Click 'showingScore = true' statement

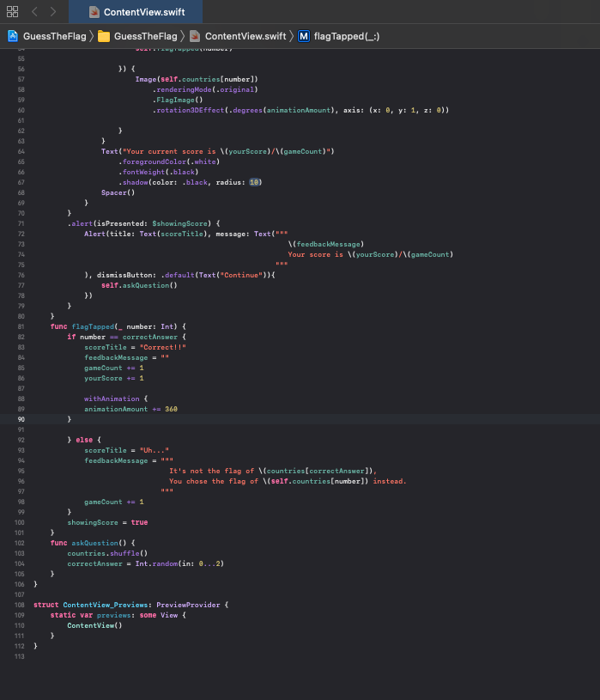coord(107,522)
